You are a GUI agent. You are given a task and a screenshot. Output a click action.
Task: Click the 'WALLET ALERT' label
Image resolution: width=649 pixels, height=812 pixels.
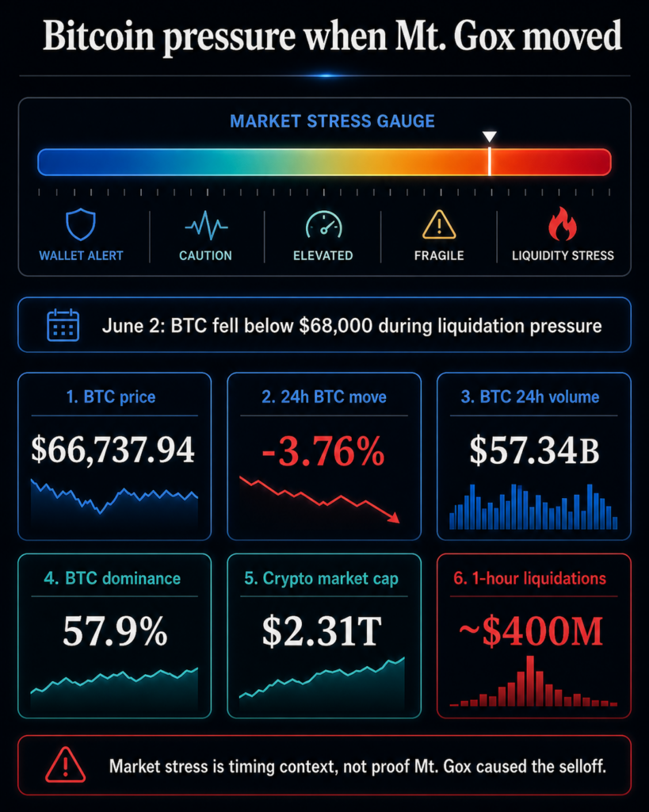tap(82, 255)
